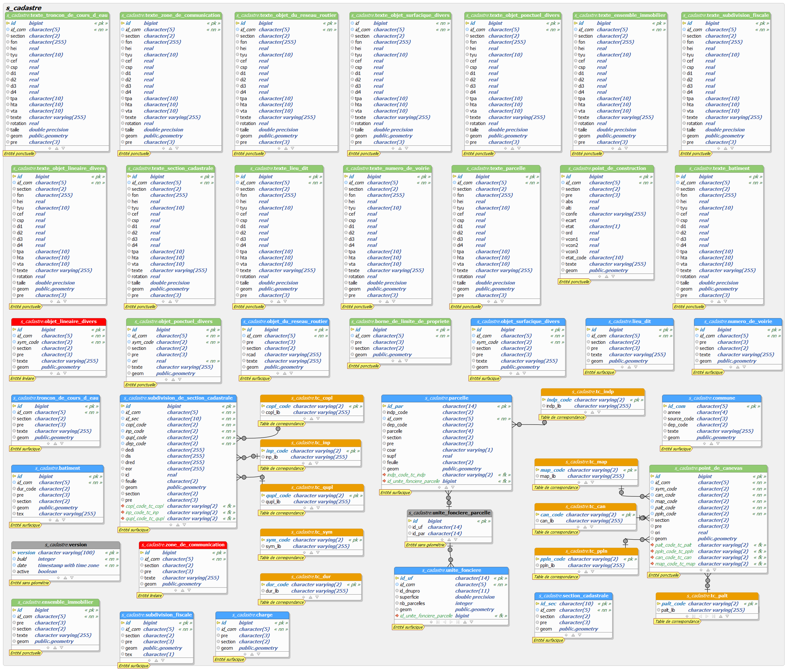Toggle the diamond icon in version table footer

[x=58, y=578]
